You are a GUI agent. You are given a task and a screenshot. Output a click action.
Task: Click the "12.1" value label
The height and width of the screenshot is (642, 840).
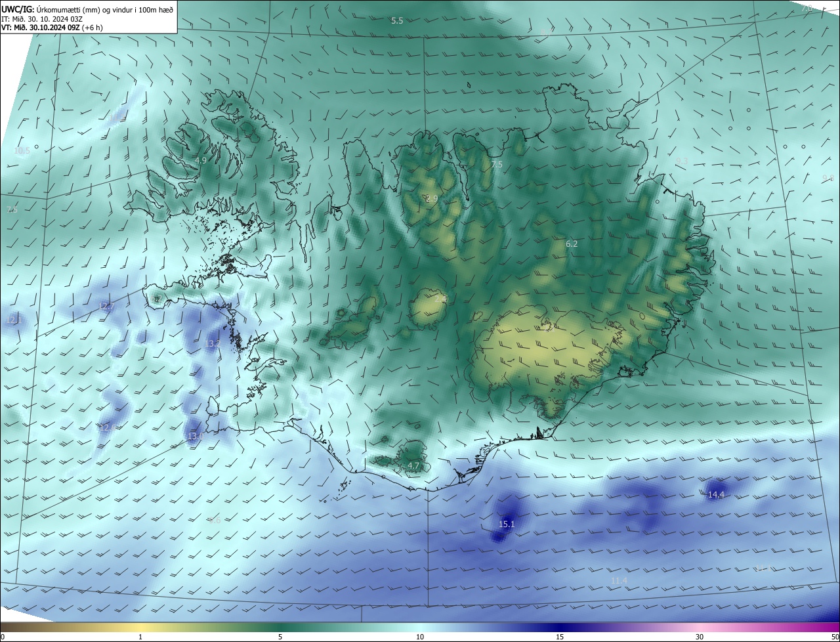pos(14,320)
